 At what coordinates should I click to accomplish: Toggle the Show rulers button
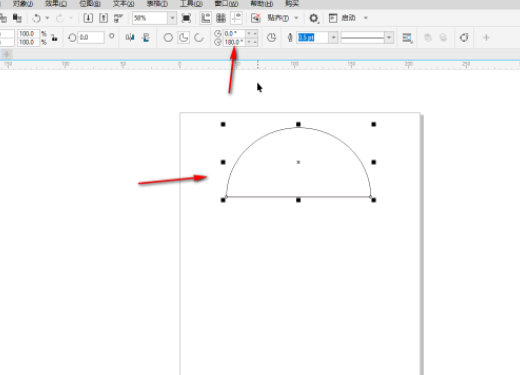[206, 18]
